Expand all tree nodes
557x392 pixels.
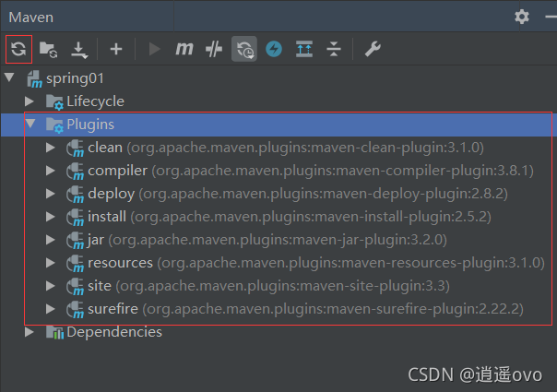(x=304, y=49)
